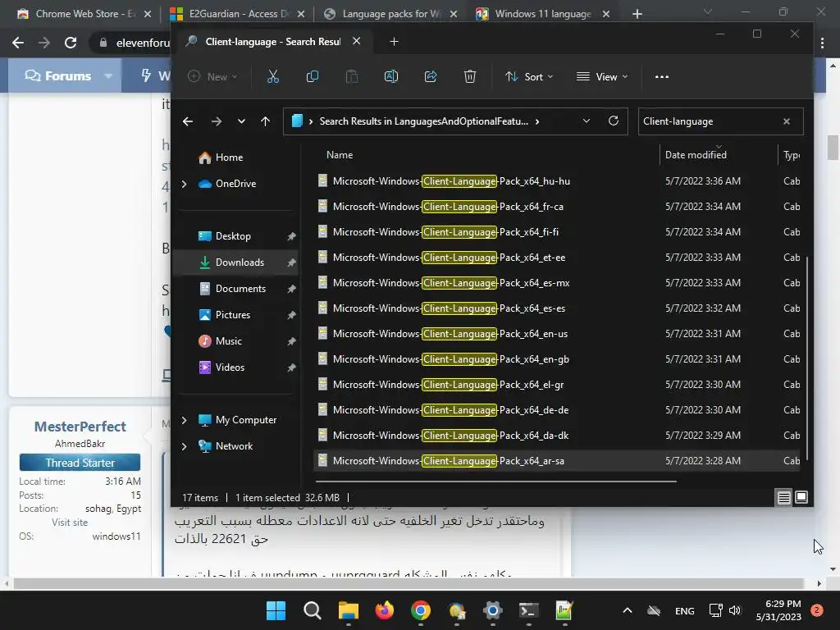The image size is (840, 630).
Task: Click Explorer vertical scrollbar
Action: pos(807,358)
